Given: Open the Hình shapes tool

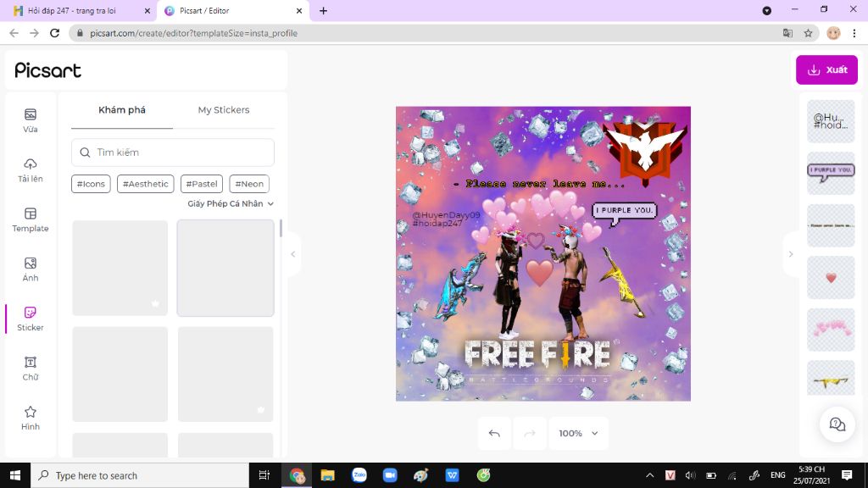Looking at the screenshot, I should point(30,418).
